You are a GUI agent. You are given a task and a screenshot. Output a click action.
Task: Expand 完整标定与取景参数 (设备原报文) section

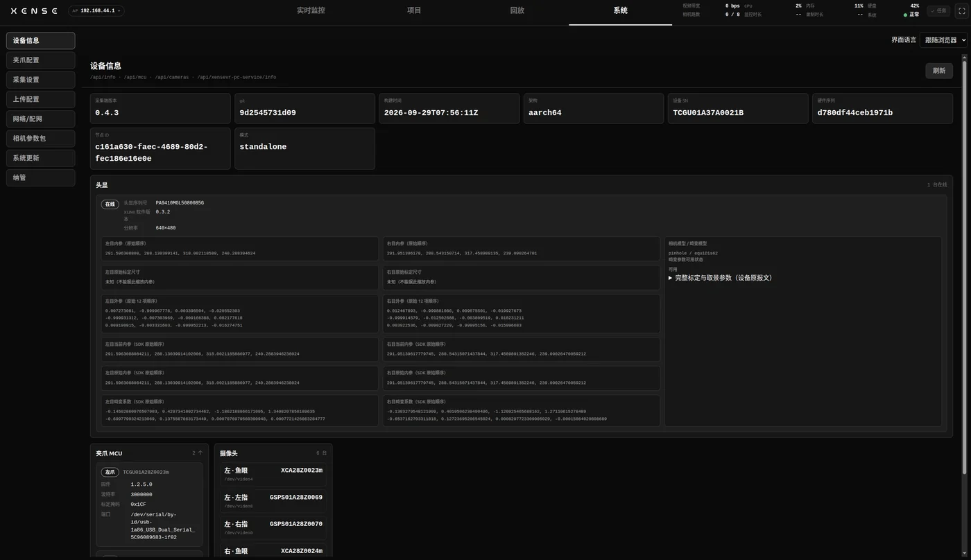(720, 278)
